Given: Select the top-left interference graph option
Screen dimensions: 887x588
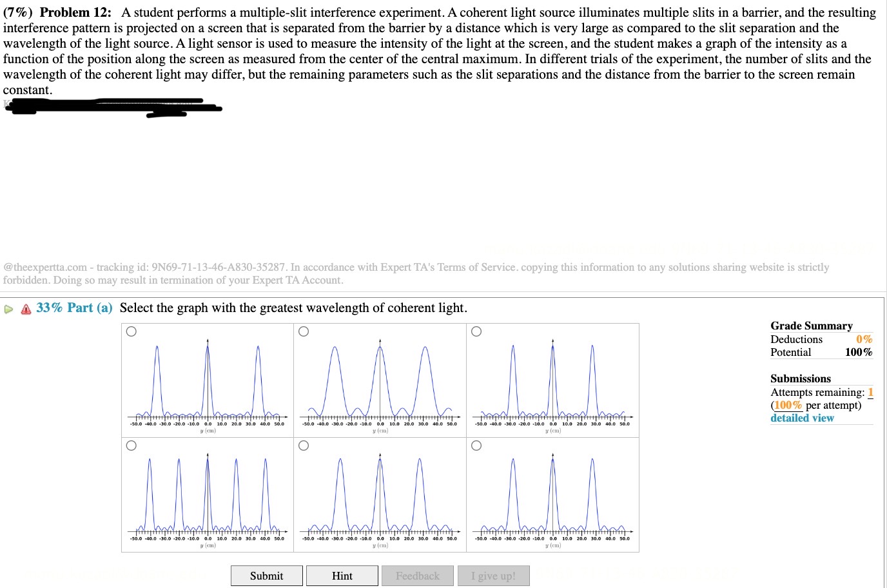Looking at the screenshot, I should point(131,331).
